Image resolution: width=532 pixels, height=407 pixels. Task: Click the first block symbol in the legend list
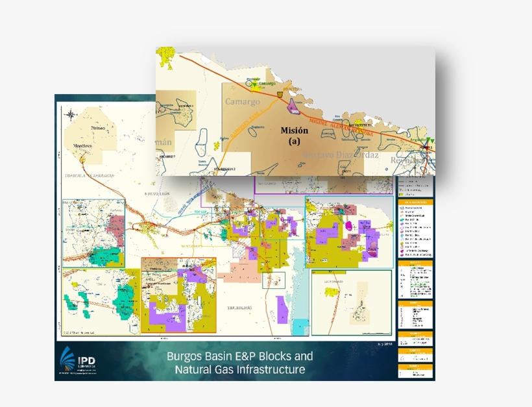tap(402, 207)
